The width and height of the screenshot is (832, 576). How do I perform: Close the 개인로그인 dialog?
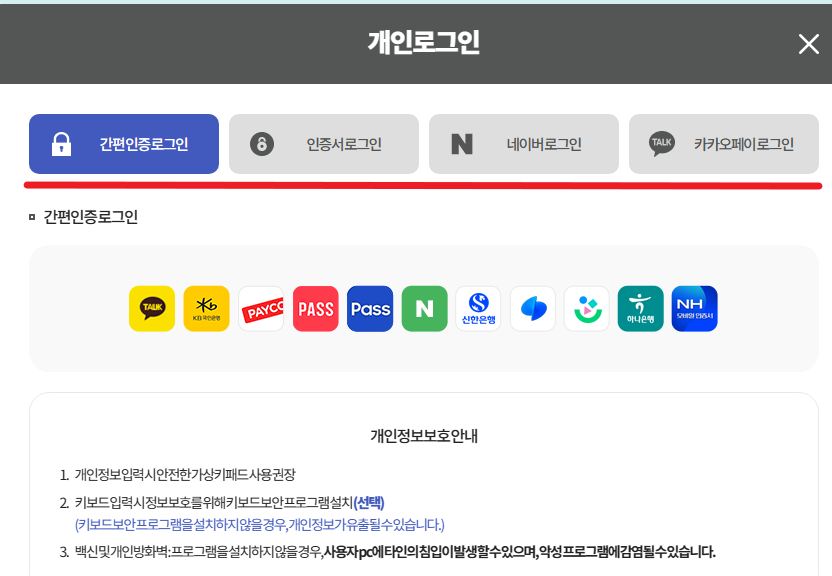coord(809,44)
